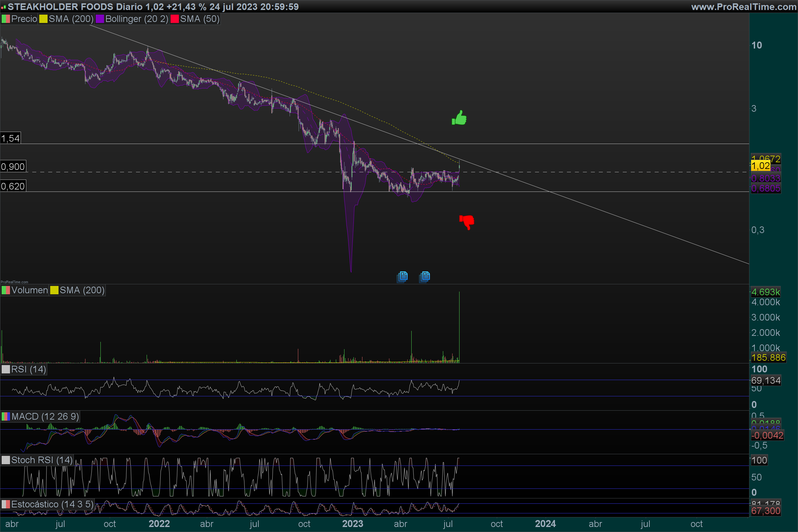Image resolution: width=798 pixels, height=532 pixels.
Task: Click the 2023 label on time axis
Action: (x=352, y=524)
